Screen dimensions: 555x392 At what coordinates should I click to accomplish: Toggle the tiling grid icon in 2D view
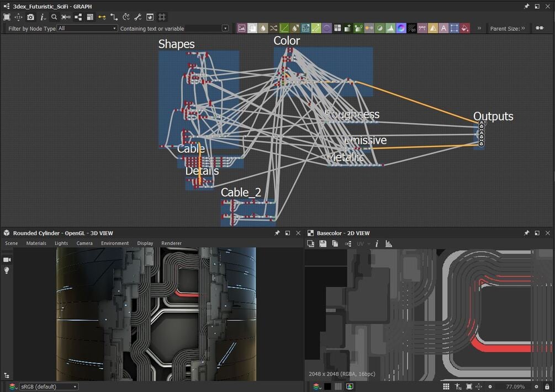(446, 386)
